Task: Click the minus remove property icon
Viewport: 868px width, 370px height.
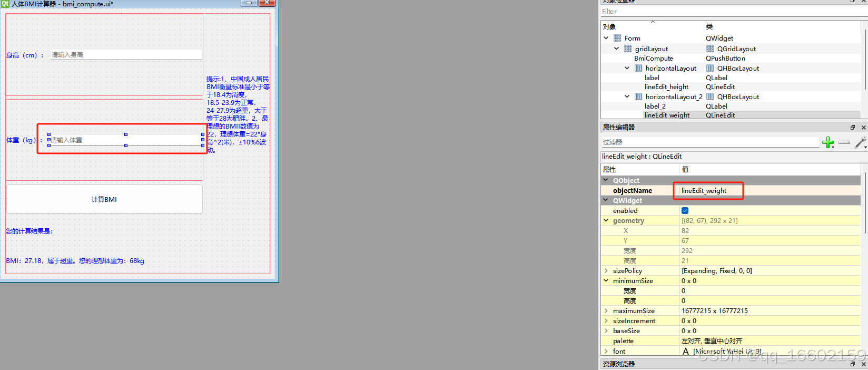Action: pos(844,142)
